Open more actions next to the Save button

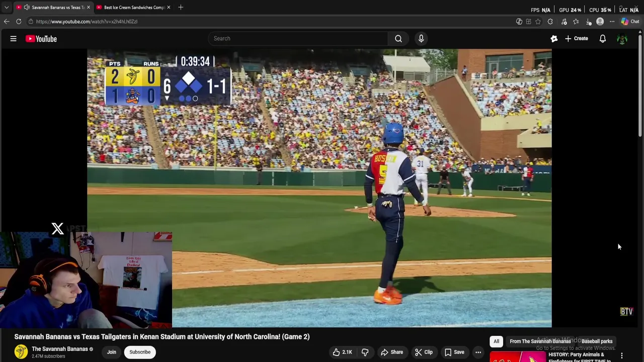click(478, 352)
